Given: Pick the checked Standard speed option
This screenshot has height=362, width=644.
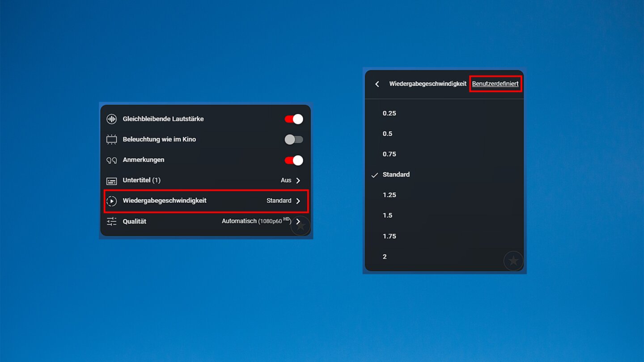Looking at the screenshot, I should [x=396, y=175].
